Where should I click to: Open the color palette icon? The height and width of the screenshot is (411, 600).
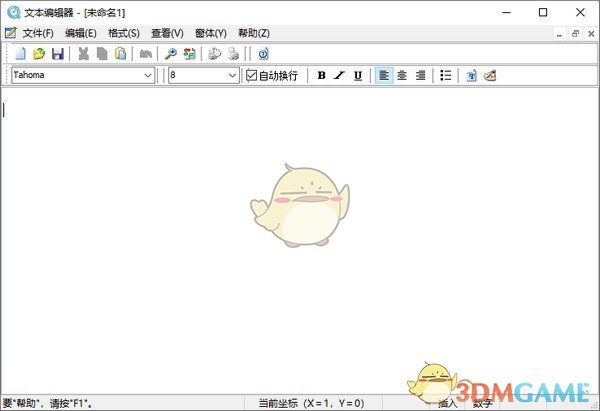tap(490, 75)
